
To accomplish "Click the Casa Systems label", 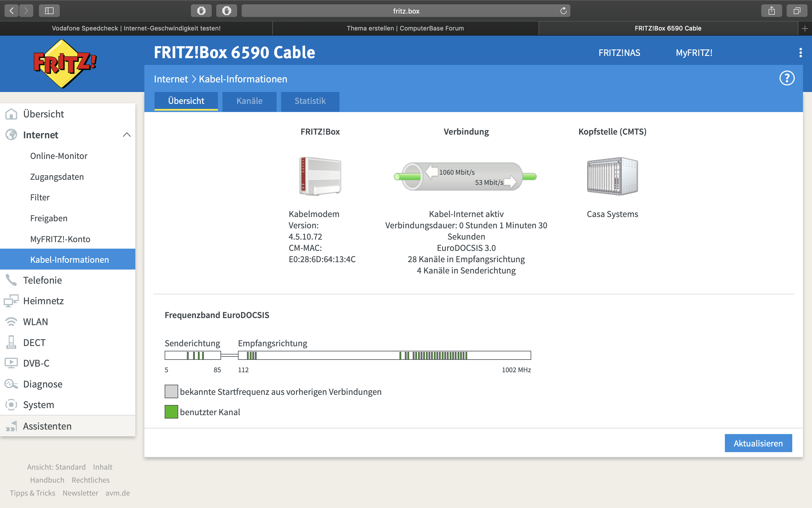I will [612, 214].
